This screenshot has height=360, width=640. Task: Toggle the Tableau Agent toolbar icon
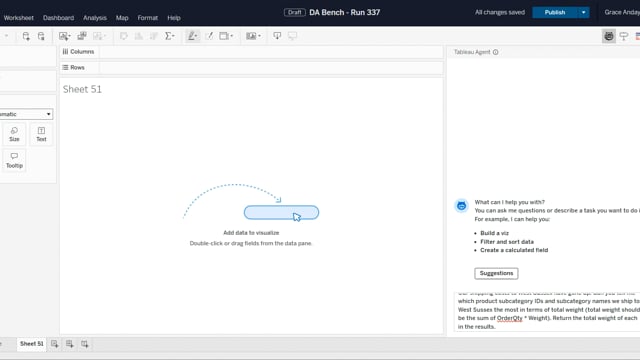tap(609, 36)
